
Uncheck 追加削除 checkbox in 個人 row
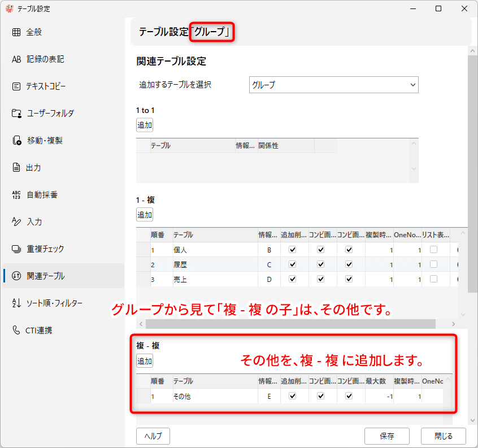pos(293,250)
